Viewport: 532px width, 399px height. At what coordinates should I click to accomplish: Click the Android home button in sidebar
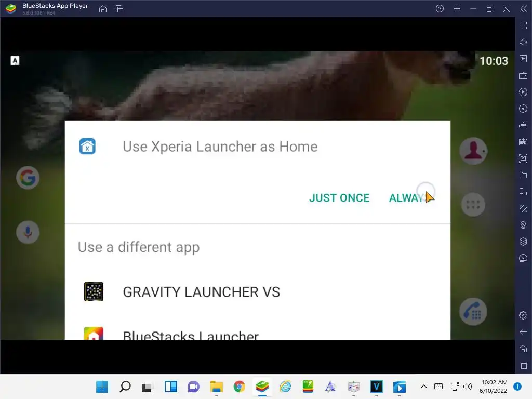523,349
